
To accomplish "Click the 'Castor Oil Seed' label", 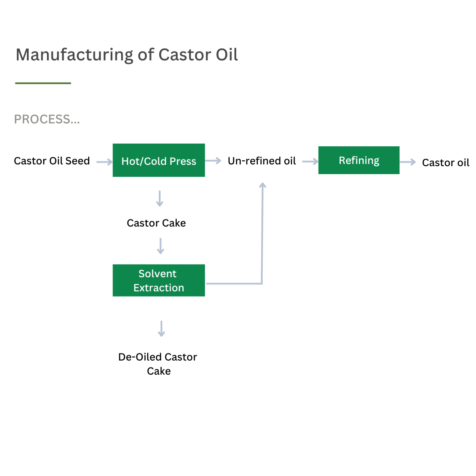I will (52, 161).
